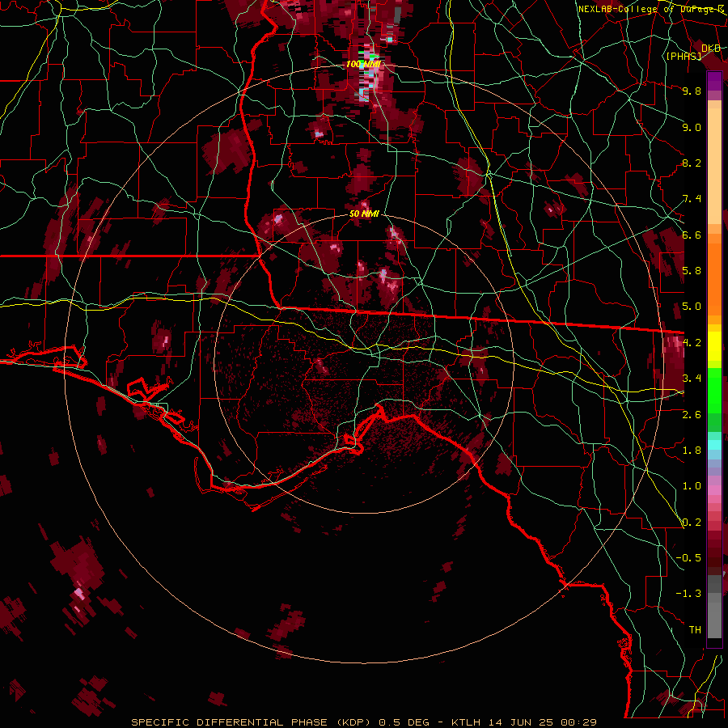Click the pale peach color bar segment

[714, 167]
